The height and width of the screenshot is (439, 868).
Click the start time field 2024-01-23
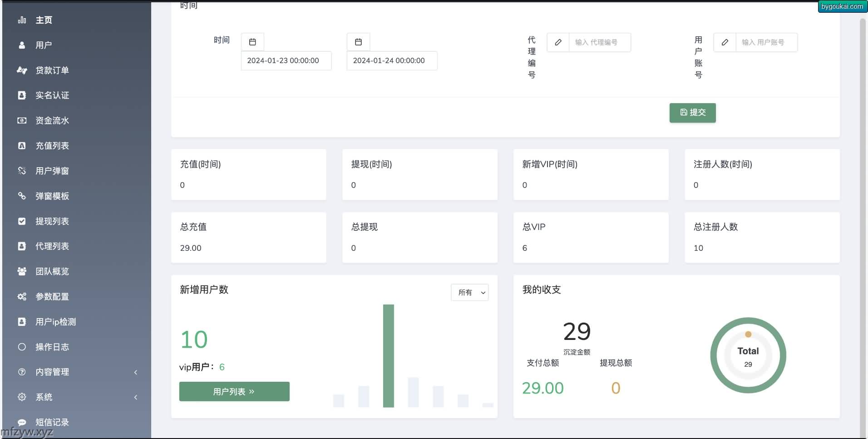tap(286, 60)
